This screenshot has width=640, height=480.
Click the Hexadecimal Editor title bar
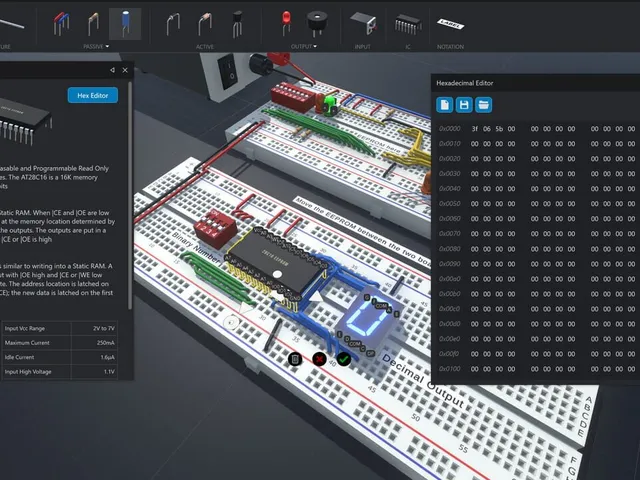click(x=536, y=83)
